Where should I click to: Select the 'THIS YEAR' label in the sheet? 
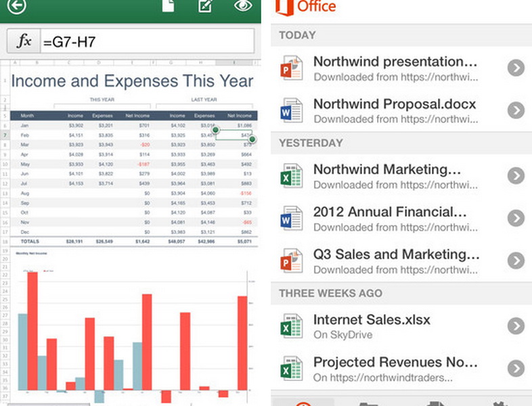coord(102,99)
